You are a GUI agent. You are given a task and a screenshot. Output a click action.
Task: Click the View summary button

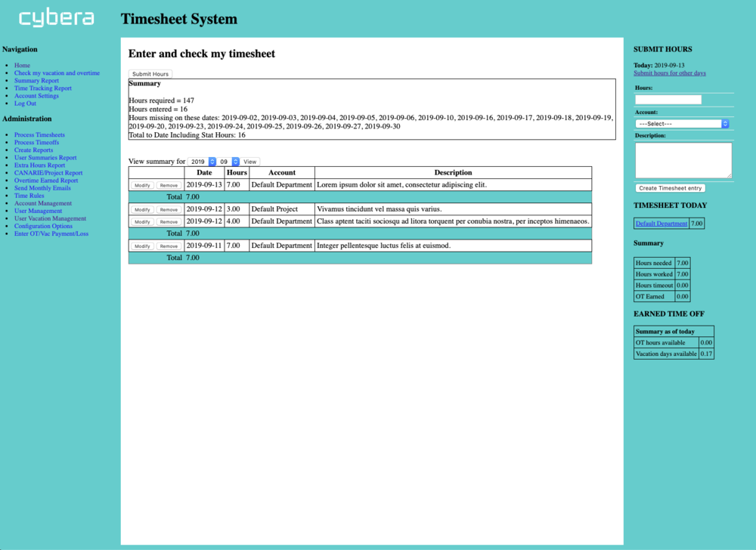click(x=249, y=162)
